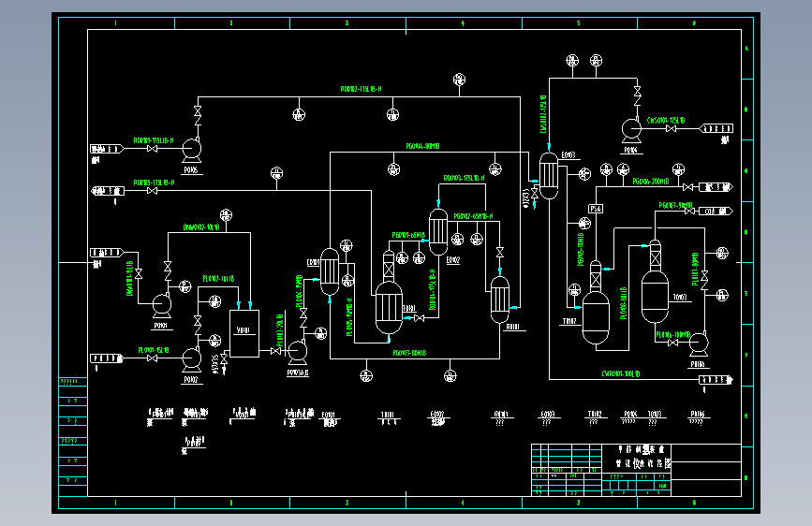Select heat exchanger E0102 symbol
This screenshot has width=812, height=526.
pyautogui.click(x=438, y=231)
